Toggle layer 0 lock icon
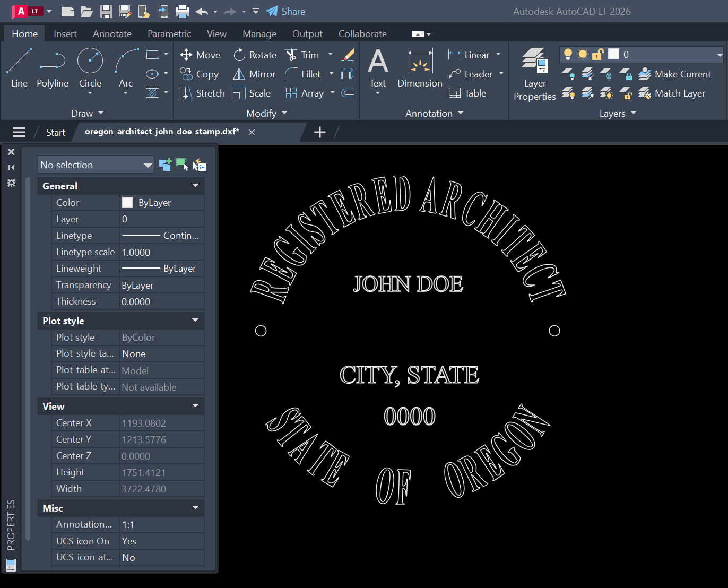This screenshot has height=588, width=728. click(x=597, y=54)
